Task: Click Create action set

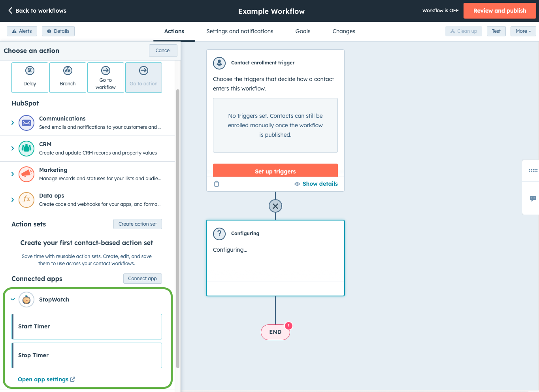Action: point(138,224)
